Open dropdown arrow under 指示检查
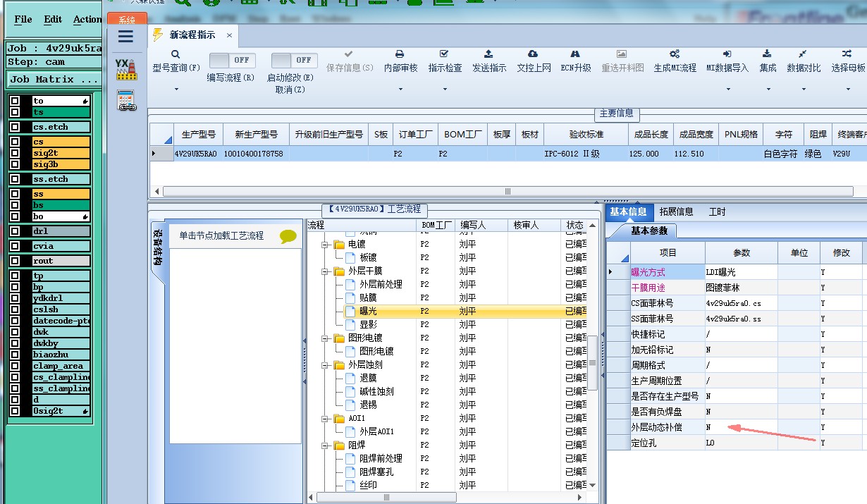The image size is (867, 504). pyautogui.click(x=444, y=90)
